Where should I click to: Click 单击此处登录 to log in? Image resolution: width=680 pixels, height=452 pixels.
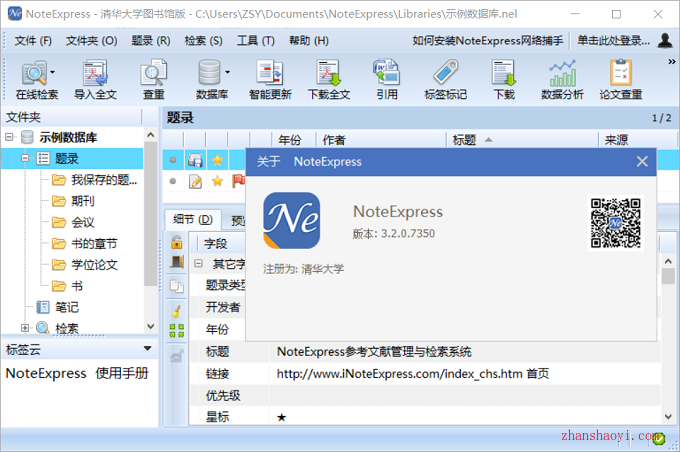(x=614, y=41)
